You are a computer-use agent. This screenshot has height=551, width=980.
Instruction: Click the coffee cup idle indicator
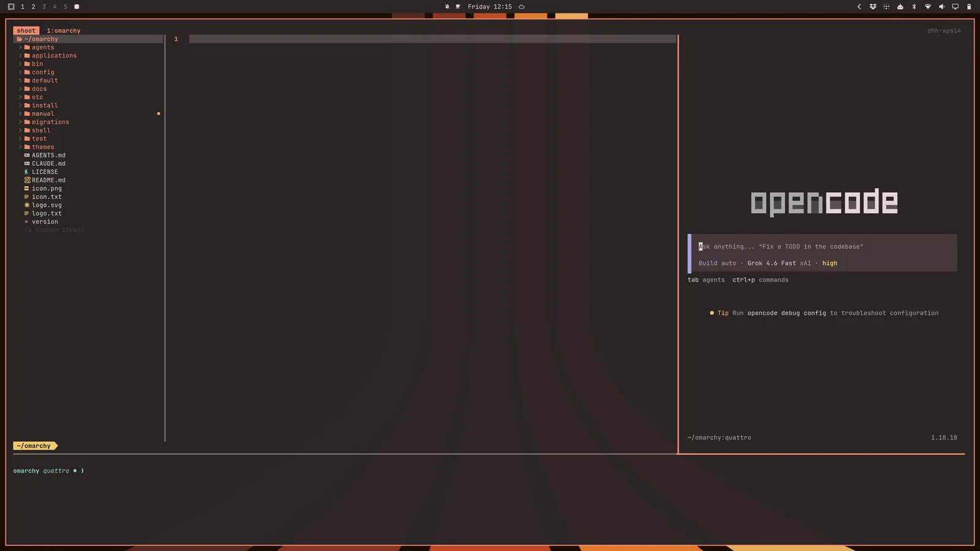[x=458, y=7]
